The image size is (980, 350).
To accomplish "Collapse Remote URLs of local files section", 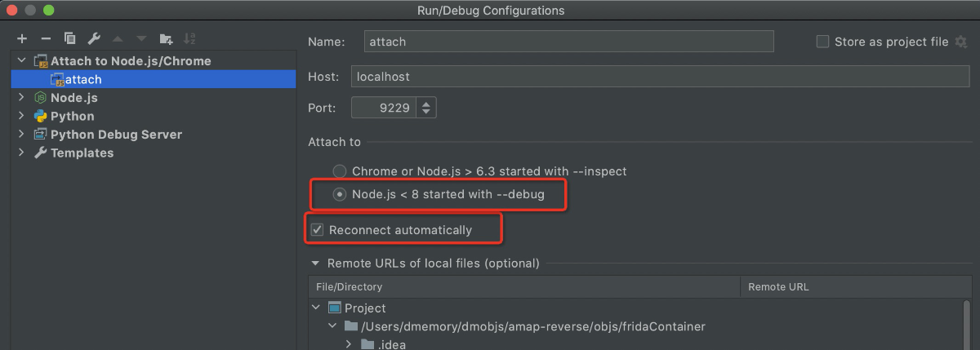I will click(x=315, y=264).
